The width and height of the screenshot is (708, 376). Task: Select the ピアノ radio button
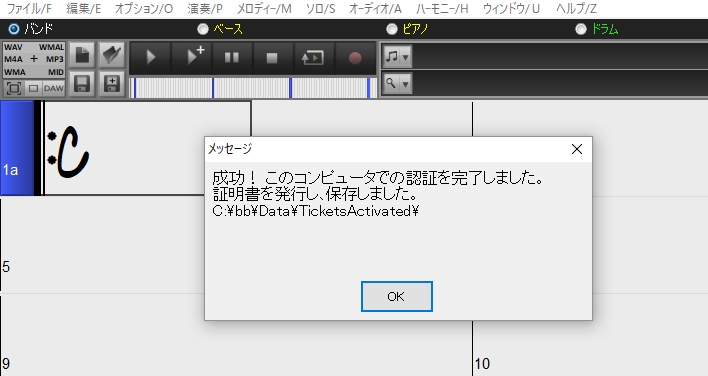click(x=392, y=29)
